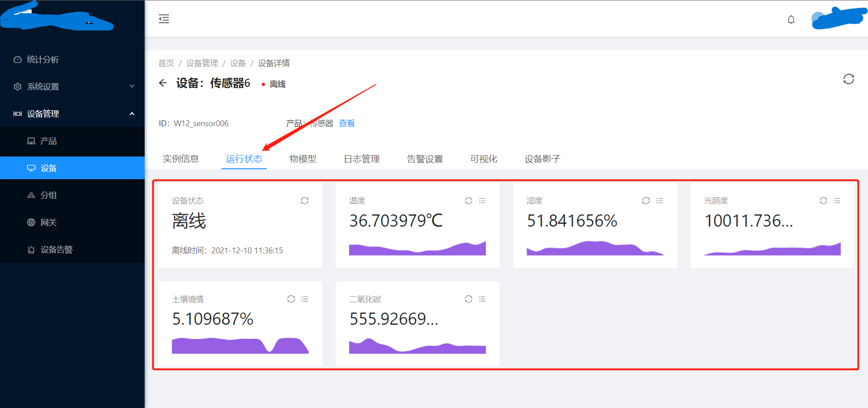Open notifications via the bell icon

[x=791, y=19]
